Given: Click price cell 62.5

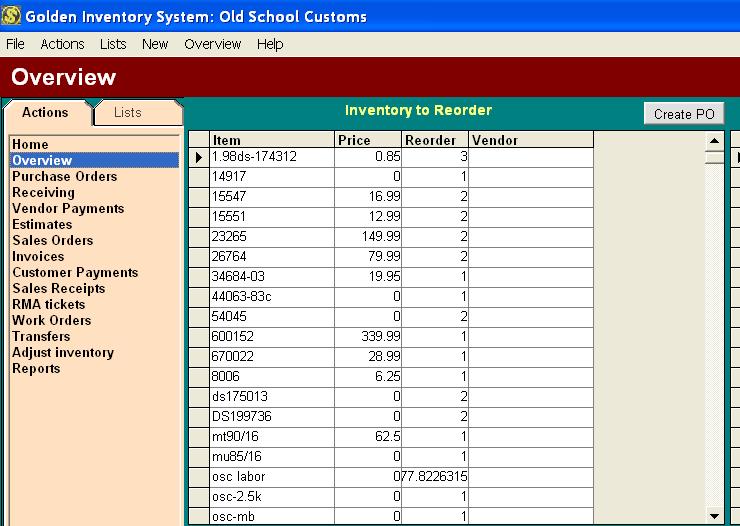Looking at the screenshot, I should click(368, 437).
